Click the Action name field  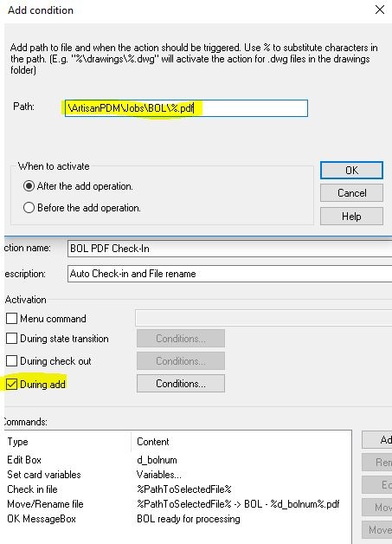pos(230,249)
